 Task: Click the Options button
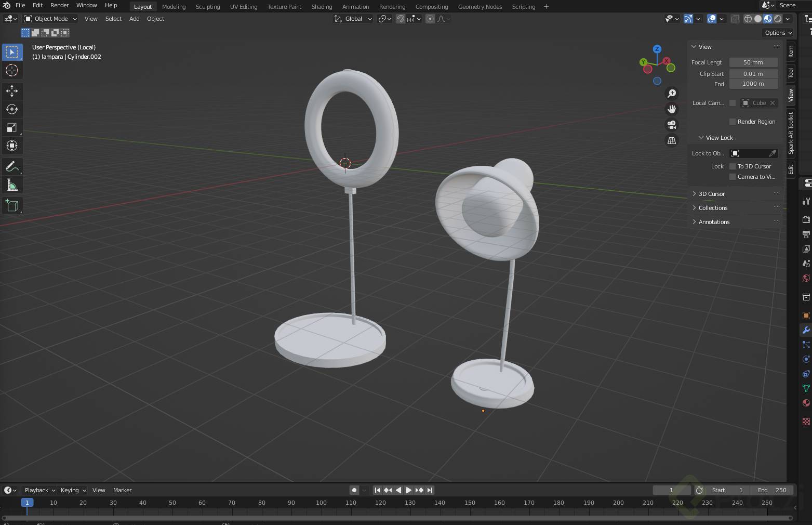point(778,33)
